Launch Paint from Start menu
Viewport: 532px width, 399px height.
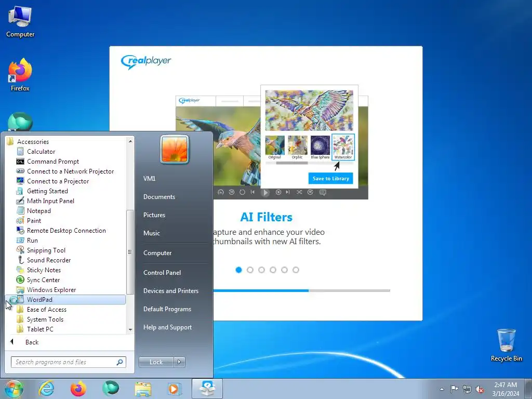click(x=34, y=220)
